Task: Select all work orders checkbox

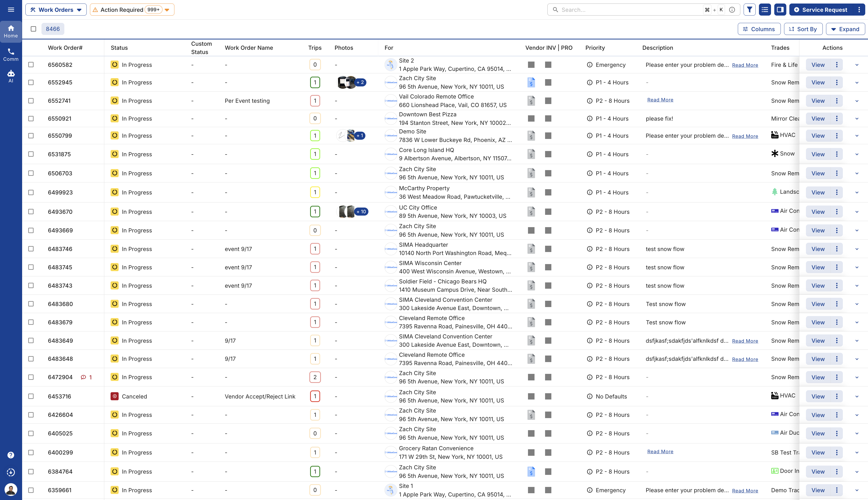Action: click(33, 29)
